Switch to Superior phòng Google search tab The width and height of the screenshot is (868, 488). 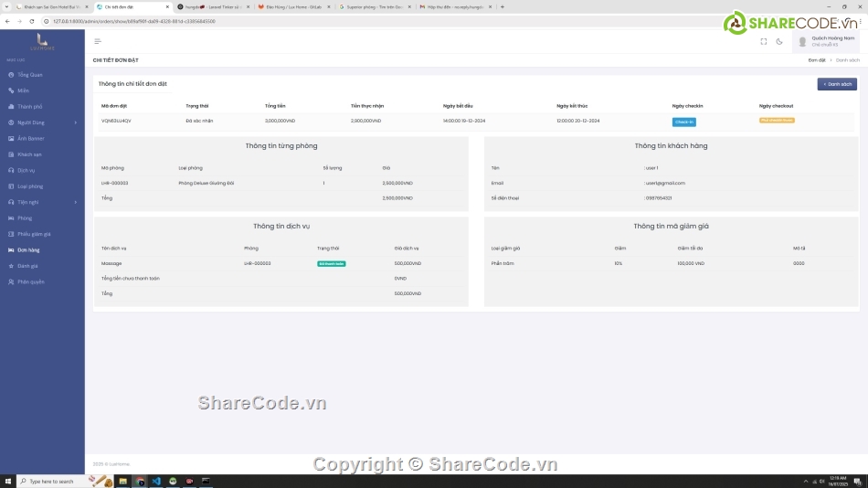(x=375, y=7)
